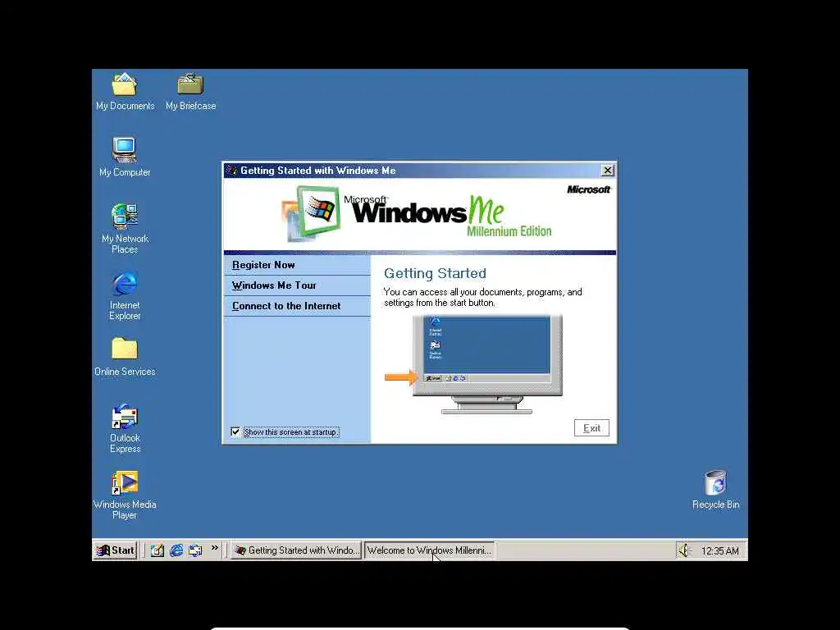Click the Outlook Express quick launch icon
The width and height of the screenshot is (840, 630).
coord(195,550)
